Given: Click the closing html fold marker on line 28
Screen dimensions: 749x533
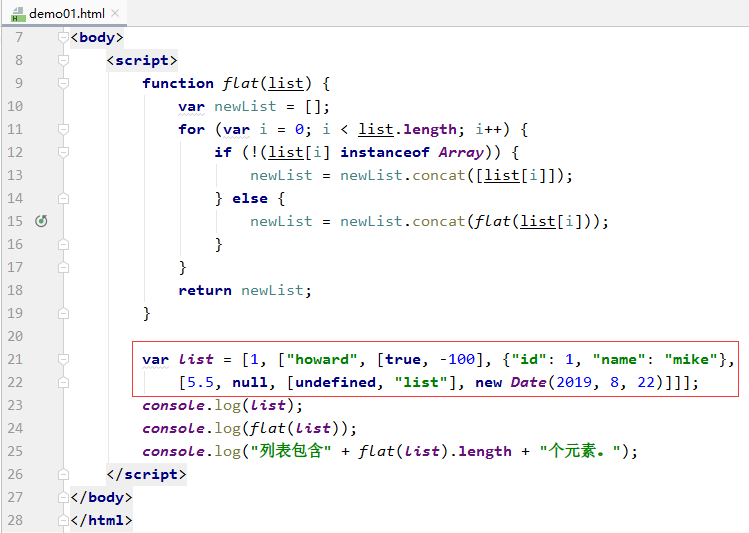Looking at the screenshot, I should (63, 520).
